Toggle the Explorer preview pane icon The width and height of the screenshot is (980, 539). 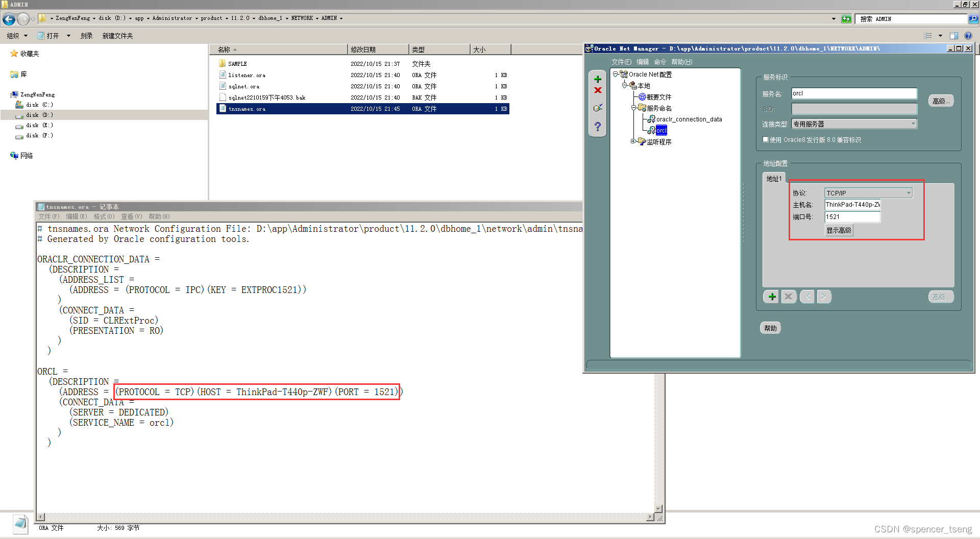(x=954, y=36)
